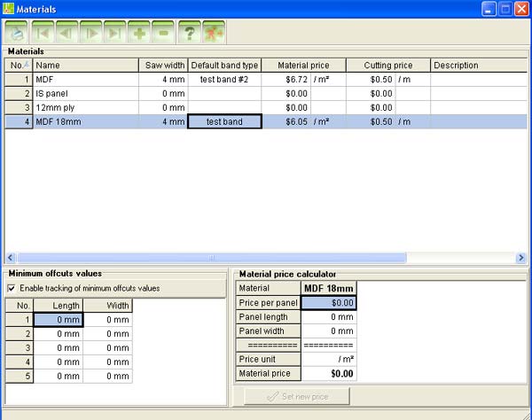Click IS panel saw width 0 mm
This screenshot has width=532, height=420.
pos(163,94)
